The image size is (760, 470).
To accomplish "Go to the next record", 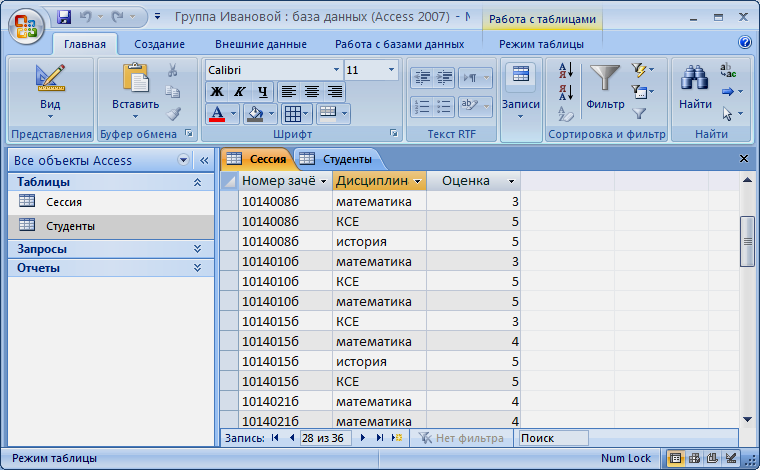I will click(x=363, y=438).
